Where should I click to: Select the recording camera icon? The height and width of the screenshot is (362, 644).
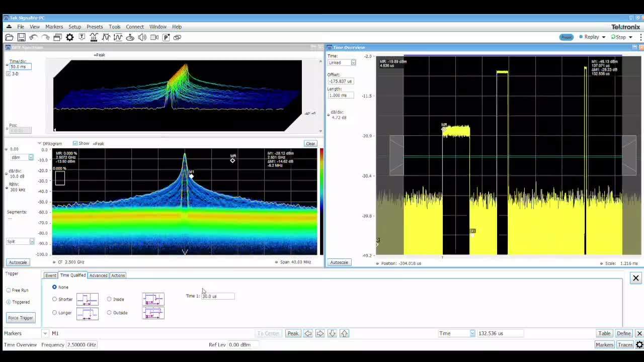pos(153,37)
